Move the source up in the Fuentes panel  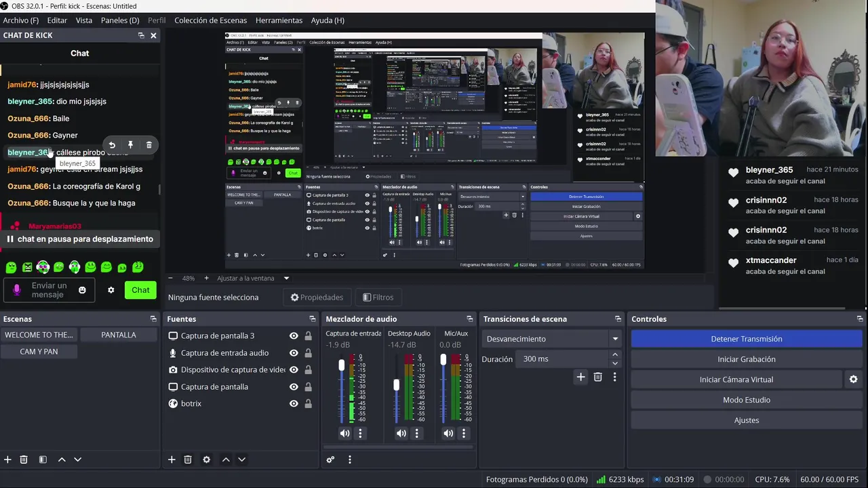[x=226, y=460]
